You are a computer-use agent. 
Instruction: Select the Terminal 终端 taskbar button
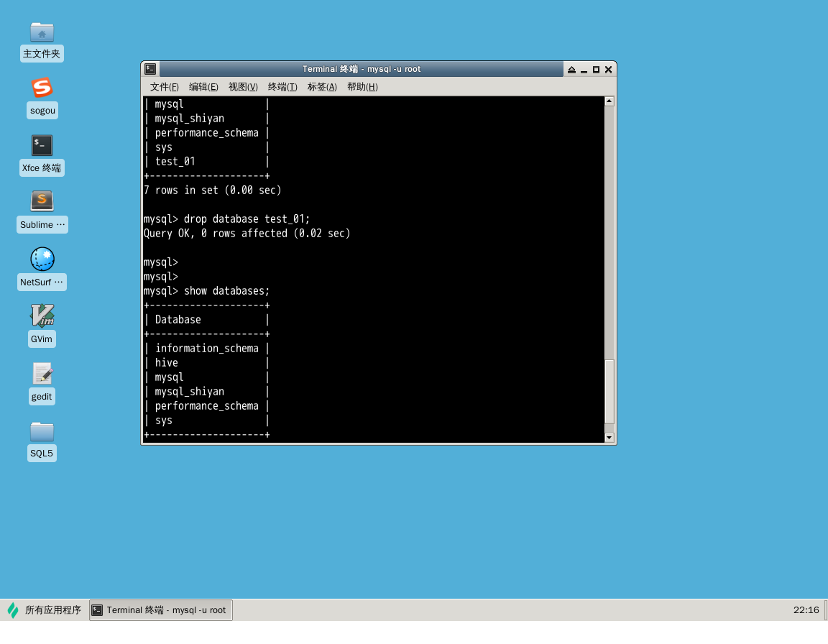[161, 610]
